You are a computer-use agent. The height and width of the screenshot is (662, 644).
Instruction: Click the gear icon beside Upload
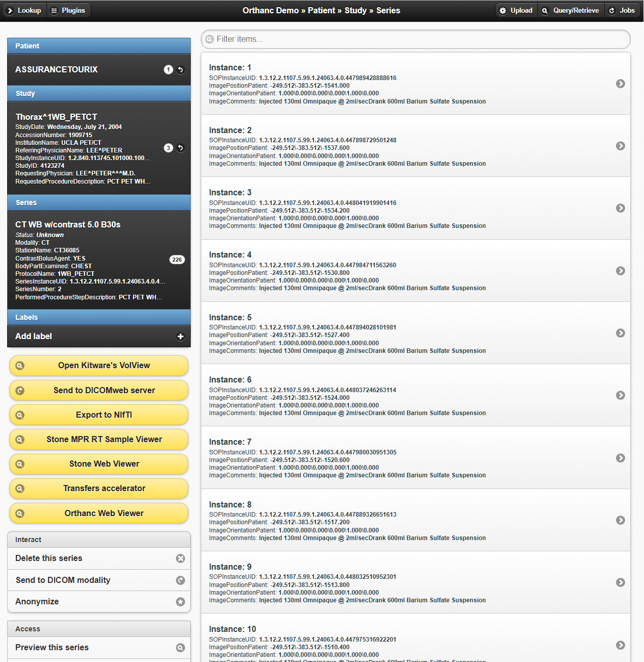pyautogui.click(x=503, y=11)
